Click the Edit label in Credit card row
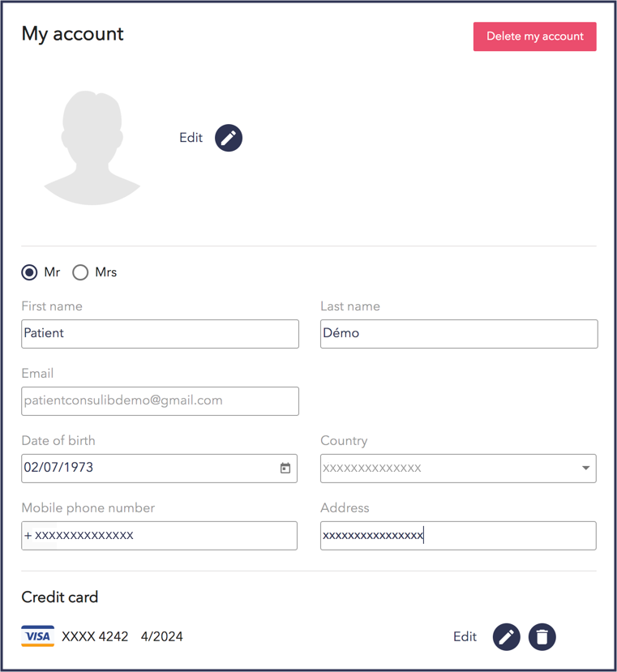This screenshot has height=672, width=617. pos(465,637)
